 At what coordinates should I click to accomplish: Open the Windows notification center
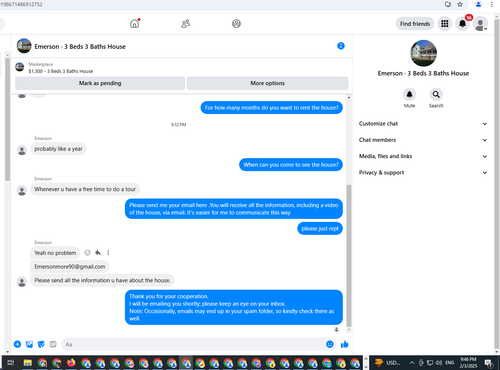pyautogui.click(x=489, y=363)
